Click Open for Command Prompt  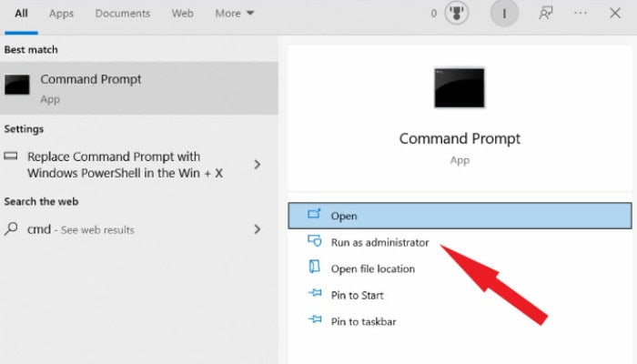(x=344, y=216)
